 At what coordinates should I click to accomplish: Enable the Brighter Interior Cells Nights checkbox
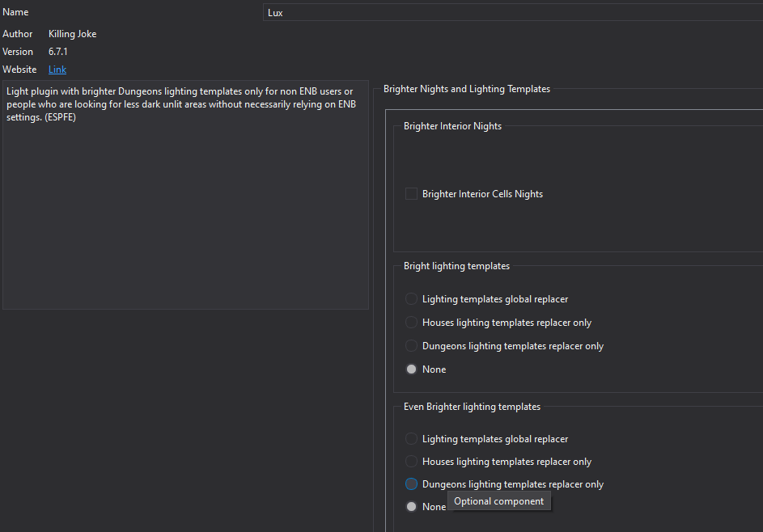(411, 194)
